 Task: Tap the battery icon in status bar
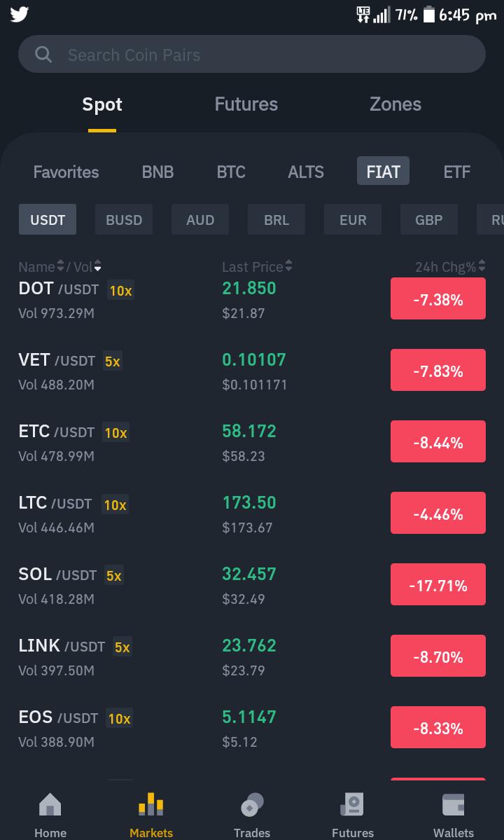(428, 15)
